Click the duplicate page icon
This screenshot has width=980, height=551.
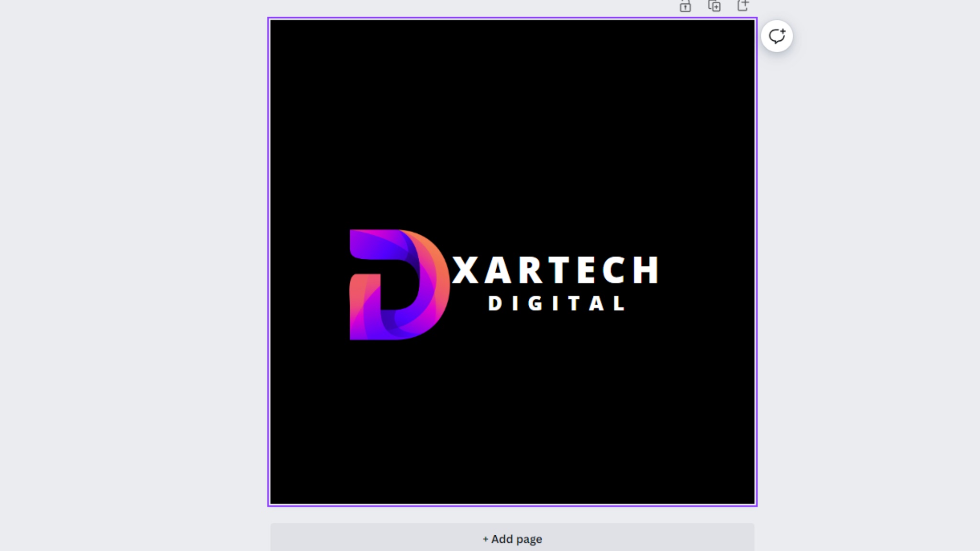714,6
